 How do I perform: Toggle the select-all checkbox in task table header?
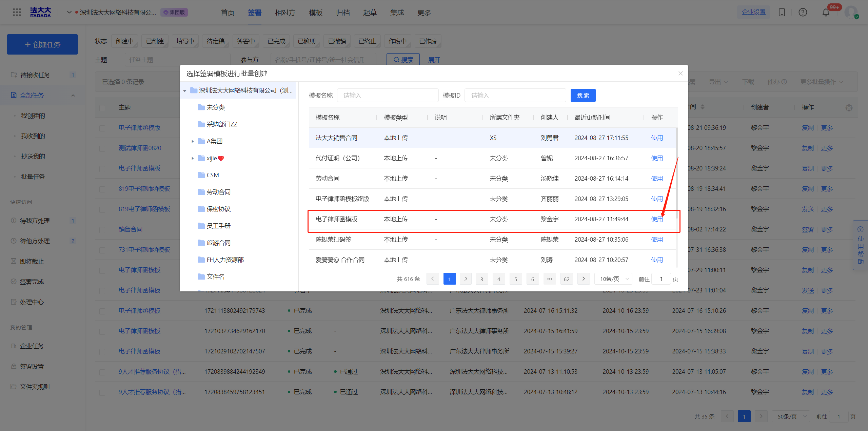(102, 108)
